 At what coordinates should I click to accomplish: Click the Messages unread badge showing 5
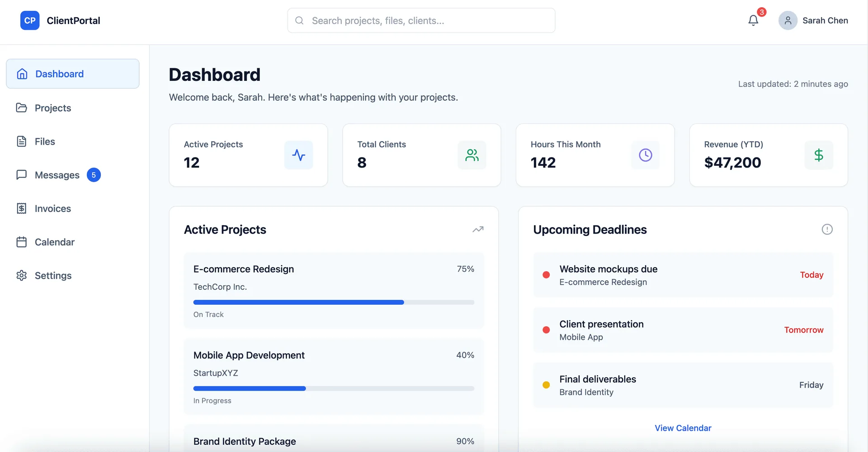click(94, 175)
